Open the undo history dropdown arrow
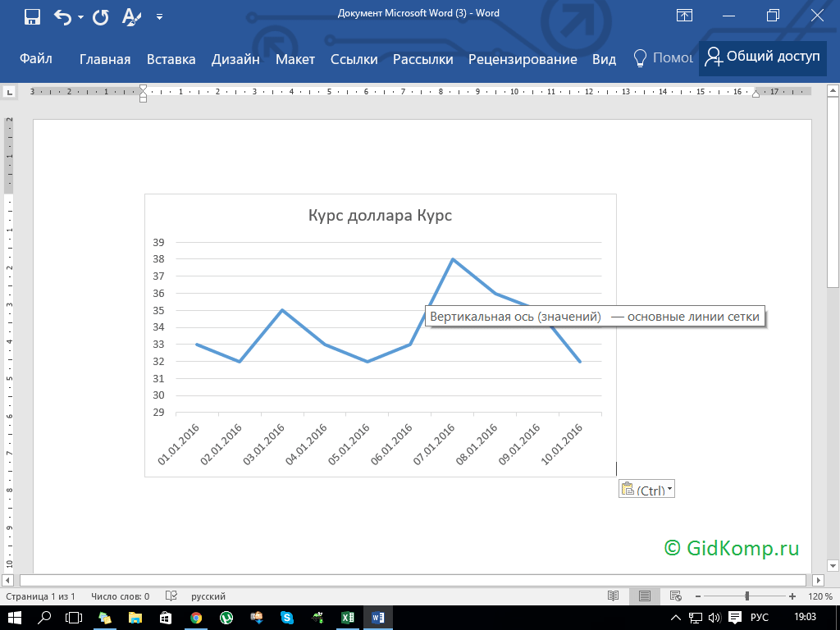This screenshot has width=840, height=630. click(80, 16)
